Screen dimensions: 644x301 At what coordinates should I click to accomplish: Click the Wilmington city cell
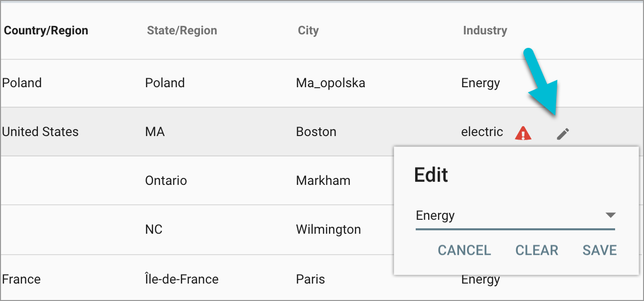(328, 229)
